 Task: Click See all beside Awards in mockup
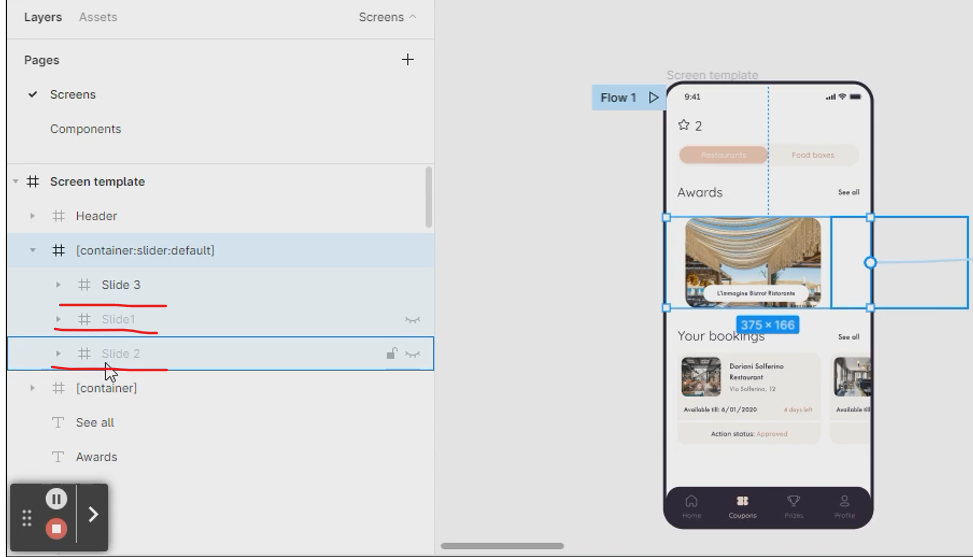coord(848,192)
